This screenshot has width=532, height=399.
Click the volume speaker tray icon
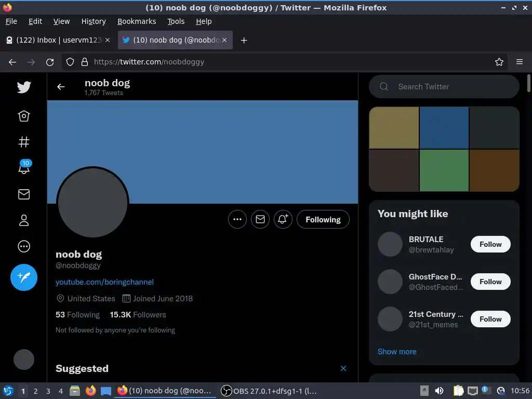coord(439,391)
